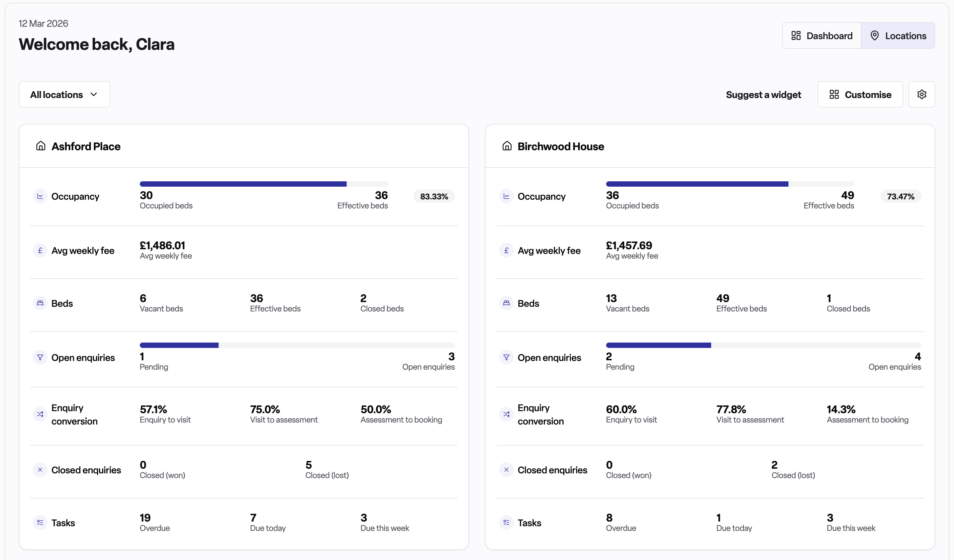Screen dimensions: 954x560
Task: Click the Welcome back, Clara heading
Action: click(x=97, y=44)
